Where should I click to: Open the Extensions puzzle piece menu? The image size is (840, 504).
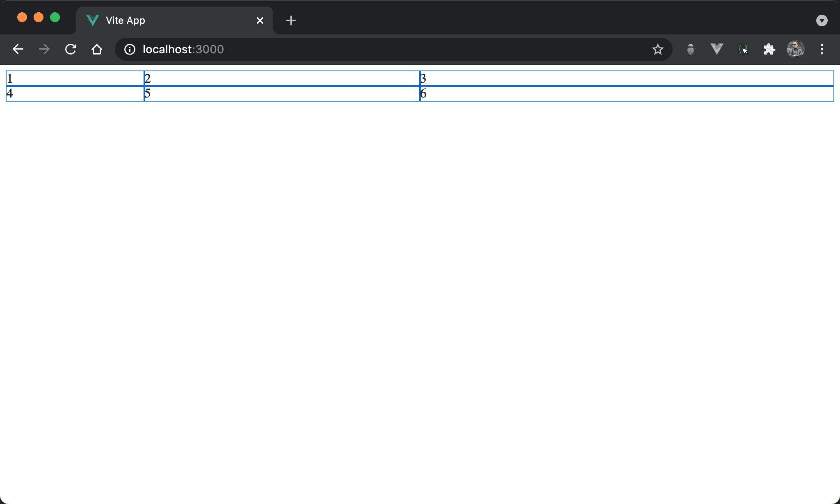pyautogui.click(x=769, y=50)
